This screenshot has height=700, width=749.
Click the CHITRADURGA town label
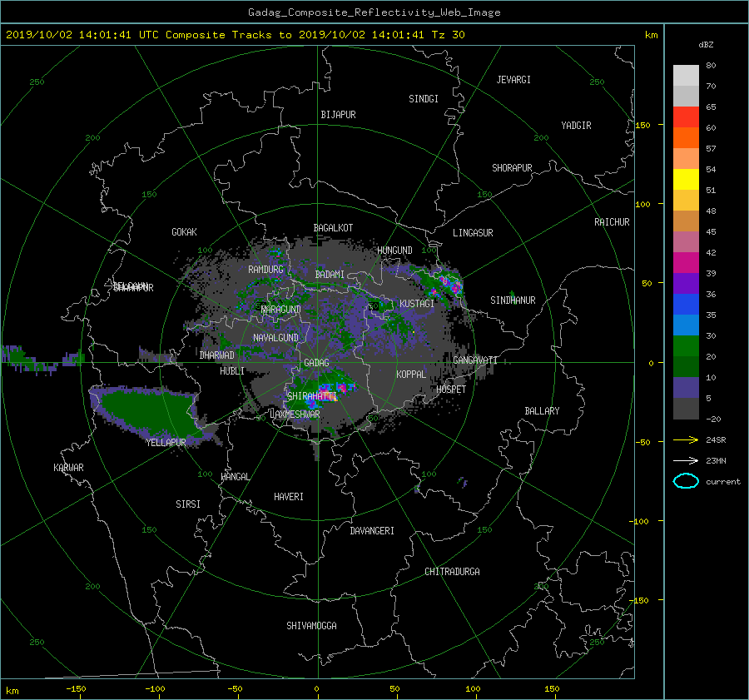point(452,572)
